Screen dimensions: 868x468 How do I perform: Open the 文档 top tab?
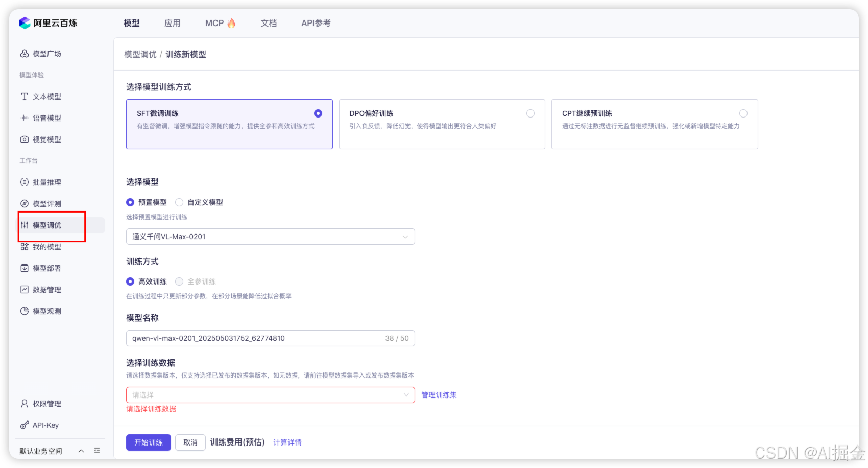pyautogui.click(x=269, y=23)
